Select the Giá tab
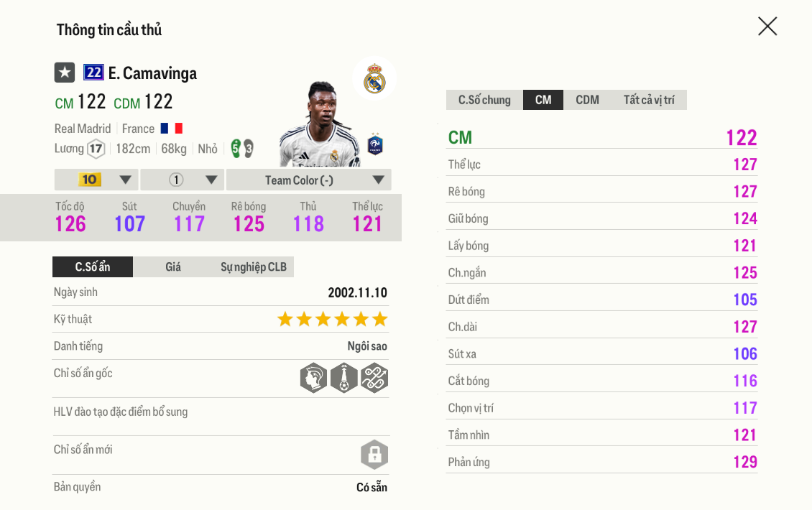 (x=173, y=266)
